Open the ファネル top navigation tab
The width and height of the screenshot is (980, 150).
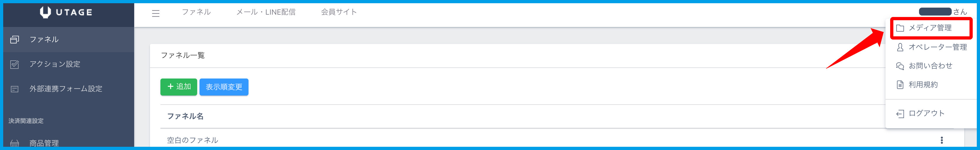tap(196, 12)
